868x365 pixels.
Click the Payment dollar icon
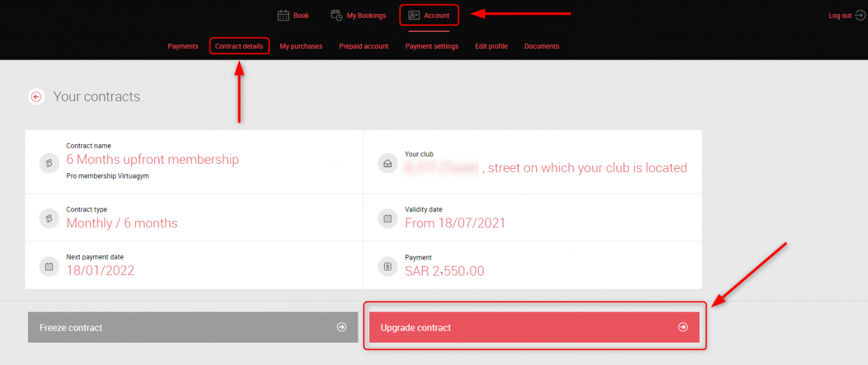[387, 267]
